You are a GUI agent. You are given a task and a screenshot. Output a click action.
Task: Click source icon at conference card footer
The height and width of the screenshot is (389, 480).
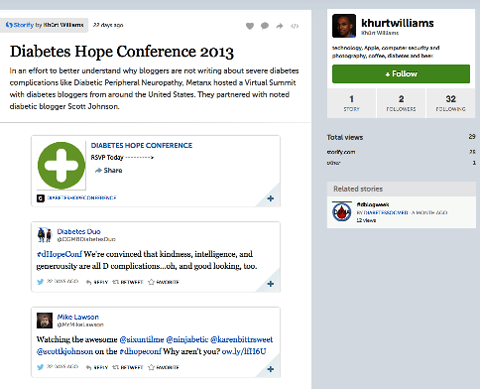[40, 198]
